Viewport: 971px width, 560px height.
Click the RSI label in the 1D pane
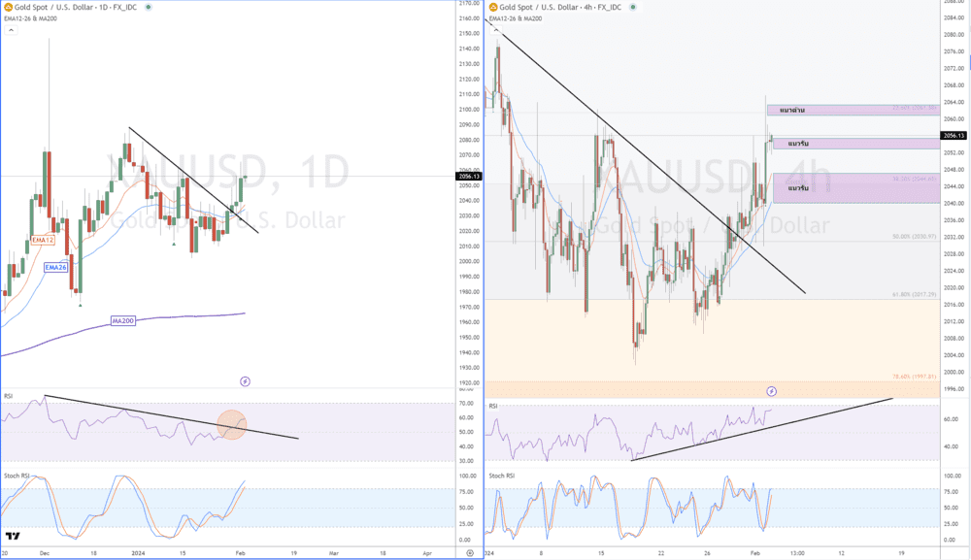(x=9, y=396)
